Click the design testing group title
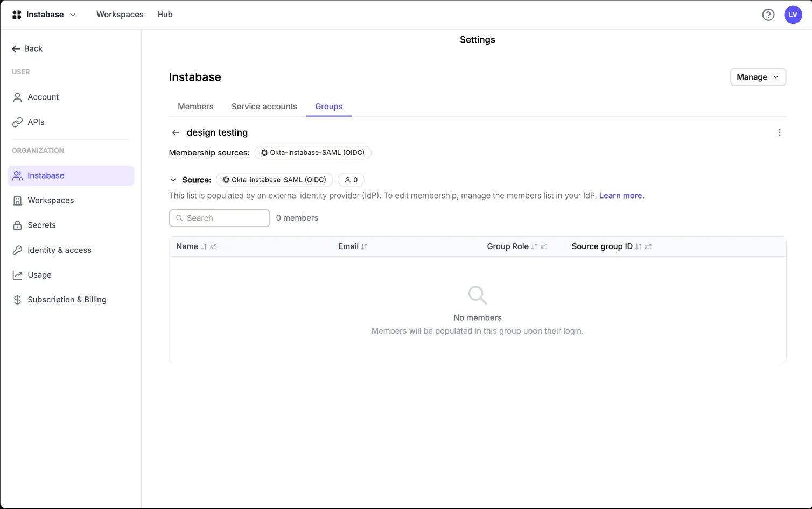Screen dimensions: 812x509 click(x=218, y=132)
